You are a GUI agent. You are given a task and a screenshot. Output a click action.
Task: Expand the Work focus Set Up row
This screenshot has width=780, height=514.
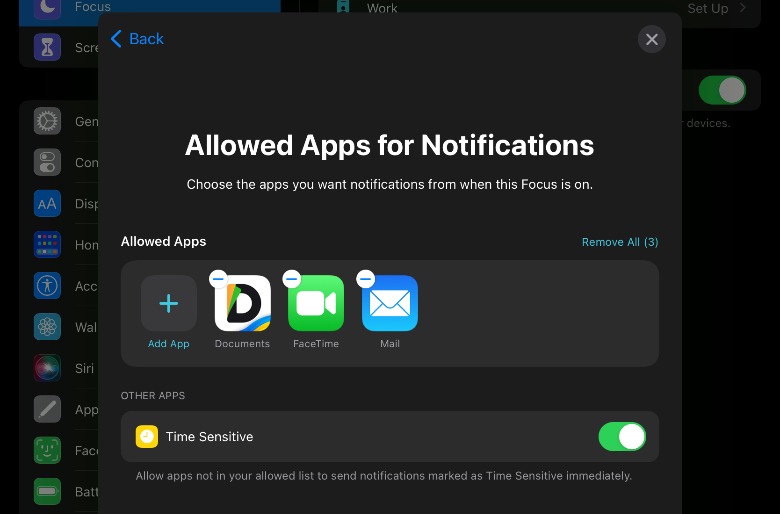point(716,8)
